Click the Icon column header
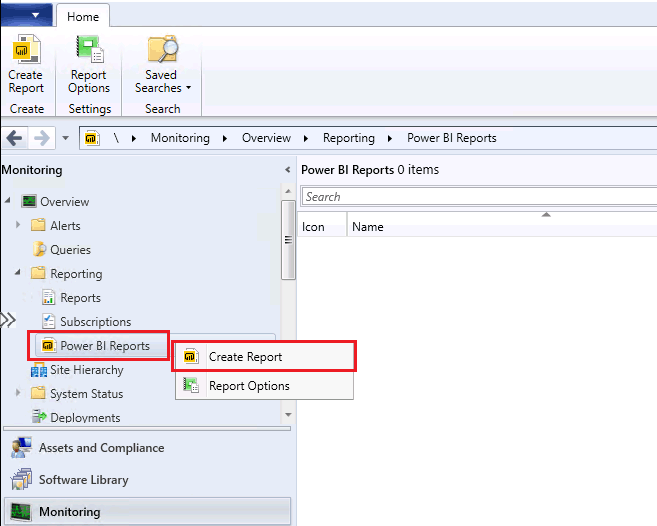Image resolution: width=657 pixels, height=526 pixels. (322, 227)
